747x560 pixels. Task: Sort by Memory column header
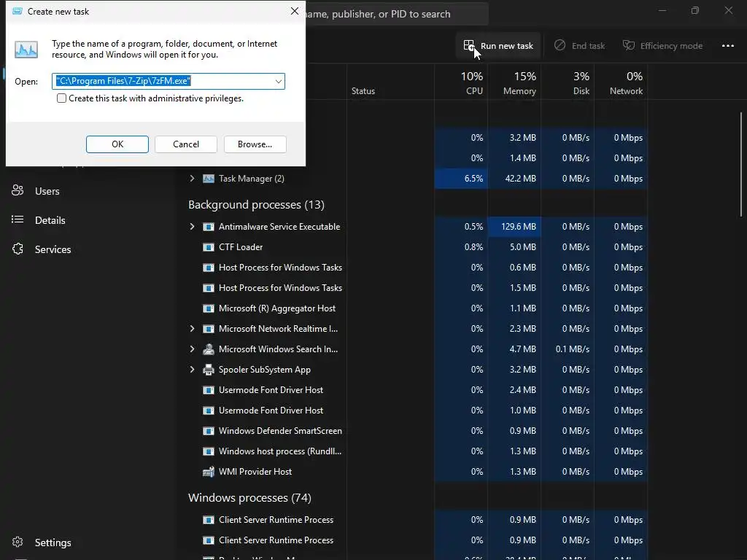pos(514,83)
